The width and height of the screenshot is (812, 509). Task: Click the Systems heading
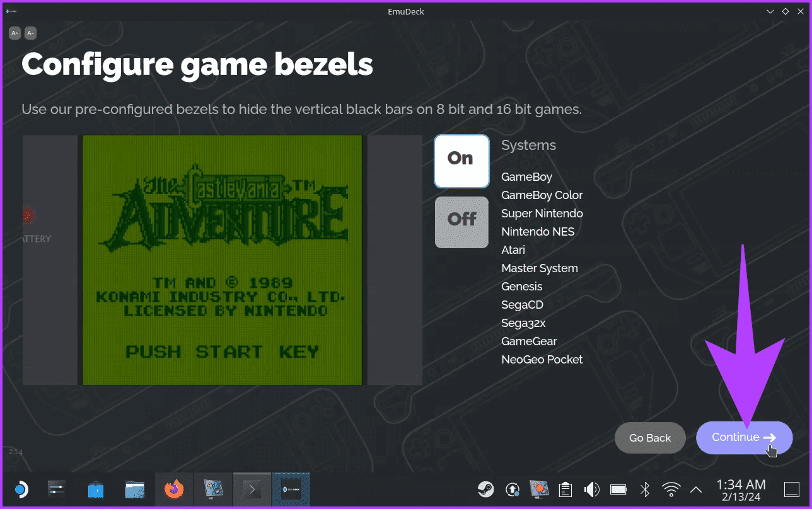528,146
